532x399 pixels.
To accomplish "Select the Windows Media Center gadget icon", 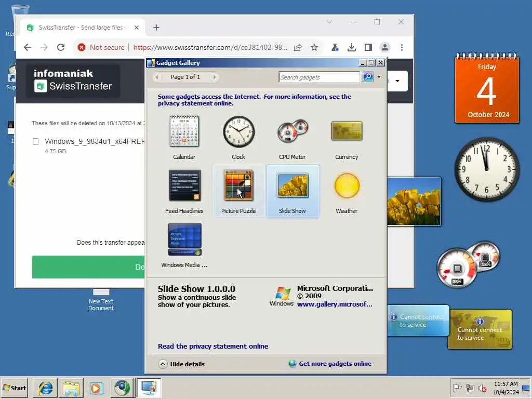I will tap(184, 239).
